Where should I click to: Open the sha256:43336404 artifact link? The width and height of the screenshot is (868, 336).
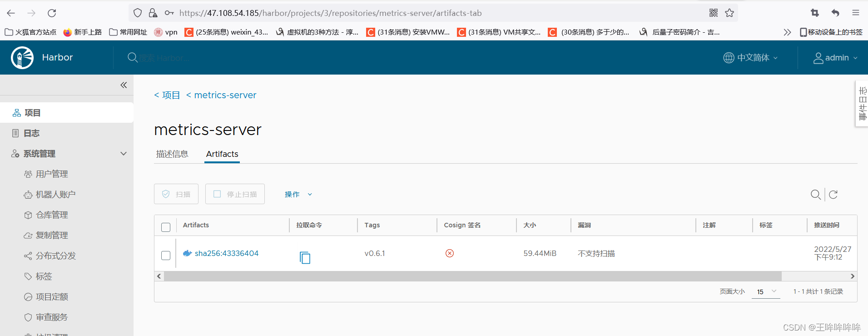tap(227, 253)
